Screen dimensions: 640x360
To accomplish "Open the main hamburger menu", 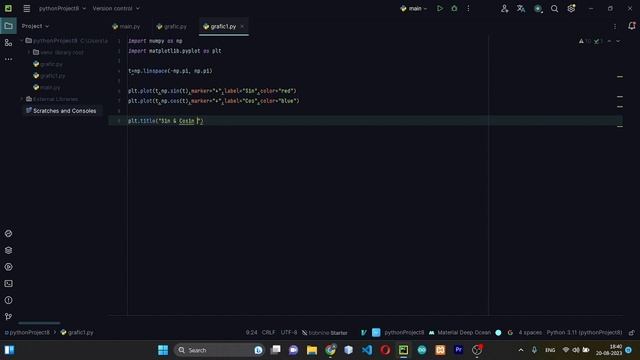I will (x=27, y=8).
